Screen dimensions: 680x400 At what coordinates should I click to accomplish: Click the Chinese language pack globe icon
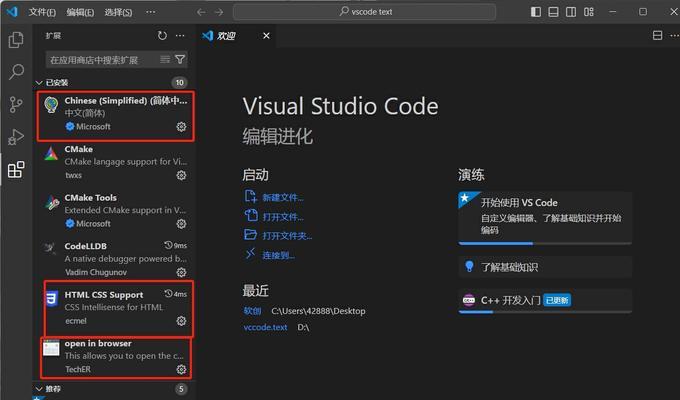tap(51, 106)
